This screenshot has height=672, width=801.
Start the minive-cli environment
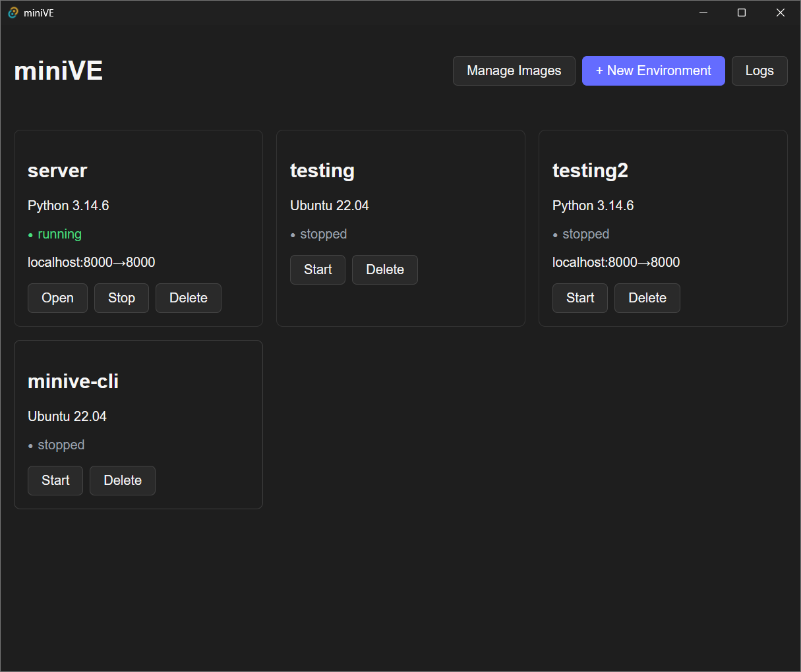click(x=55, y=480)
